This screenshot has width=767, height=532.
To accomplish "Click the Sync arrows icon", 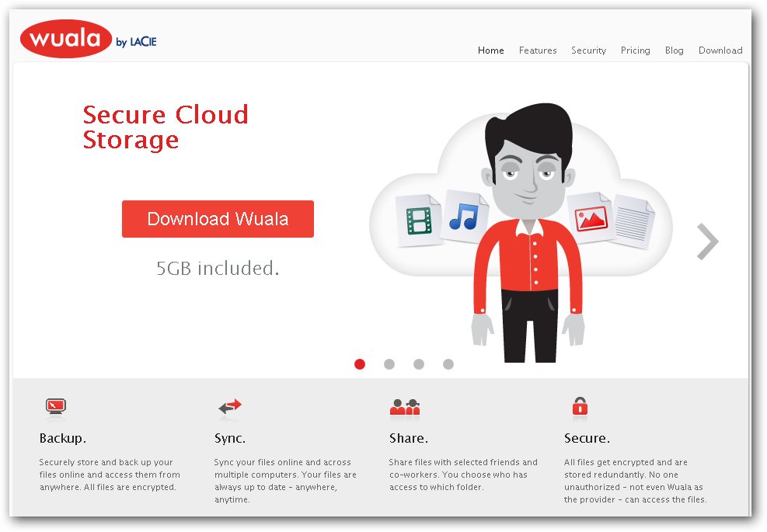I will click(230, 406).
